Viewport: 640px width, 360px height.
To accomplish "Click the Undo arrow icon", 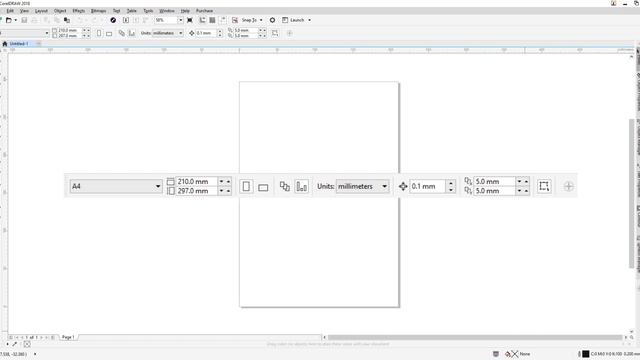I will coord(80,20).
